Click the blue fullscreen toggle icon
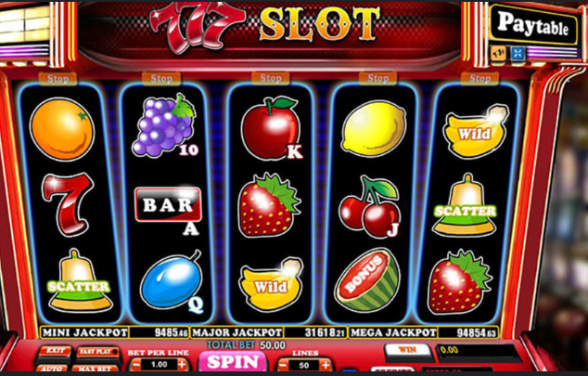Screen dimensions: 588x376 [x=518, y=53]
